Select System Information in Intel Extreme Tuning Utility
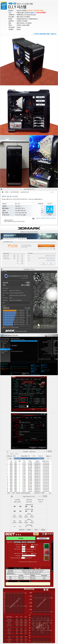The width and height of the screenshot is (58, 644). point(5,338)
